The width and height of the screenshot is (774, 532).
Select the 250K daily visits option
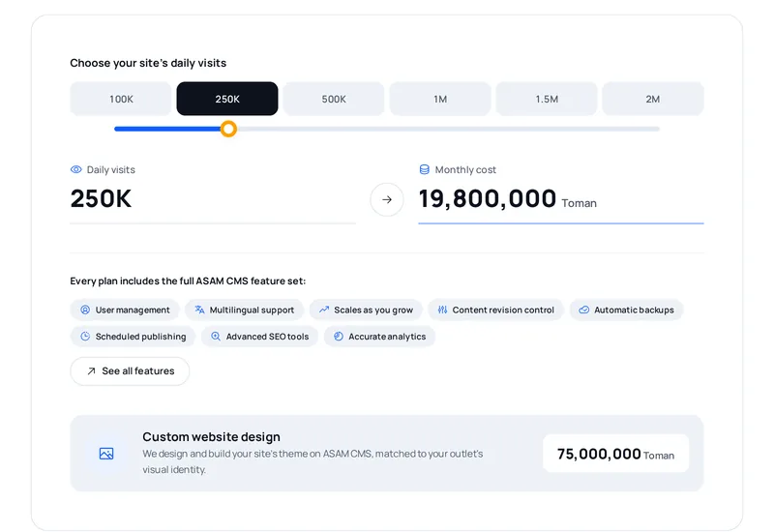(227, 99)
